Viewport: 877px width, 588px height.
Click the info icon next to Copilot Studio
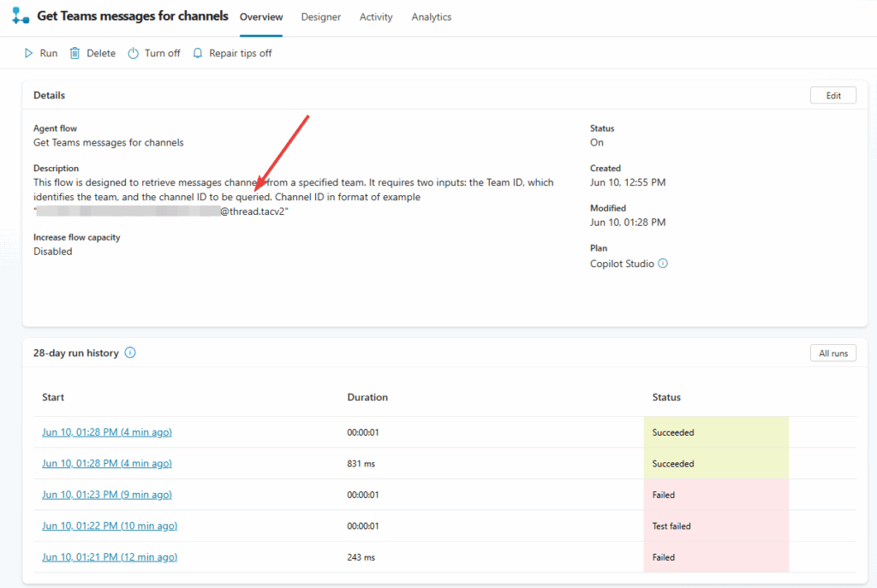(663, 264)
